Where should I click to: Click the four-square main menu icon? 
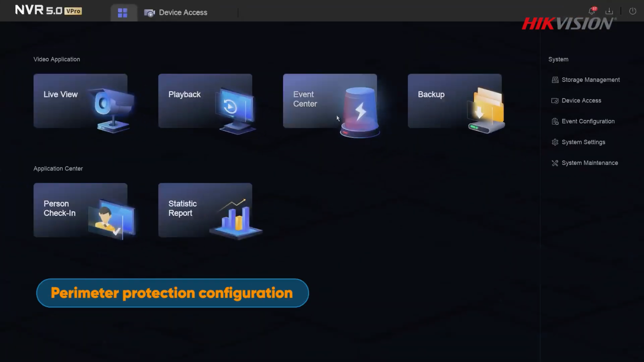click(123, 13)
